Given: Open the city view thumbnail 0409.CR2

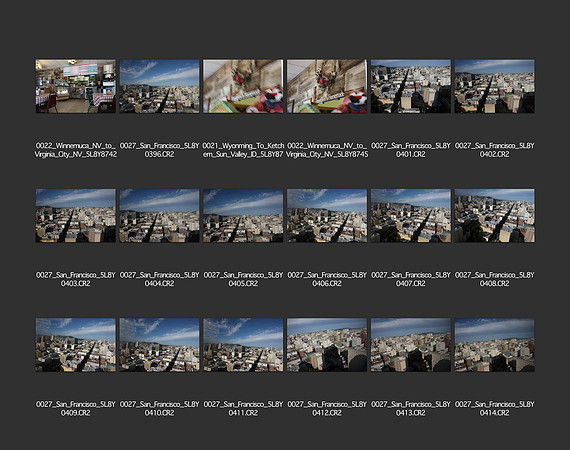Looking at the screenshot, I should click(76, 345).
